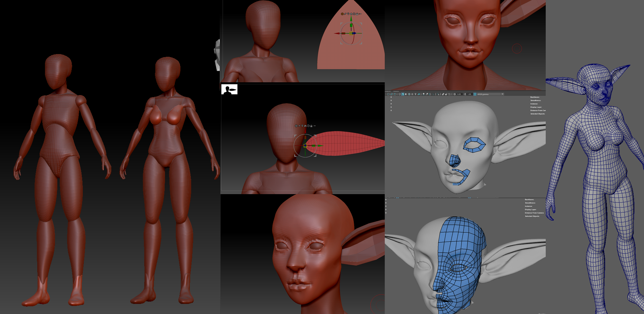Click yellow center square of top panel gizmo
Viewport: 644px width, 314px height.
click(x=351, y=33)
